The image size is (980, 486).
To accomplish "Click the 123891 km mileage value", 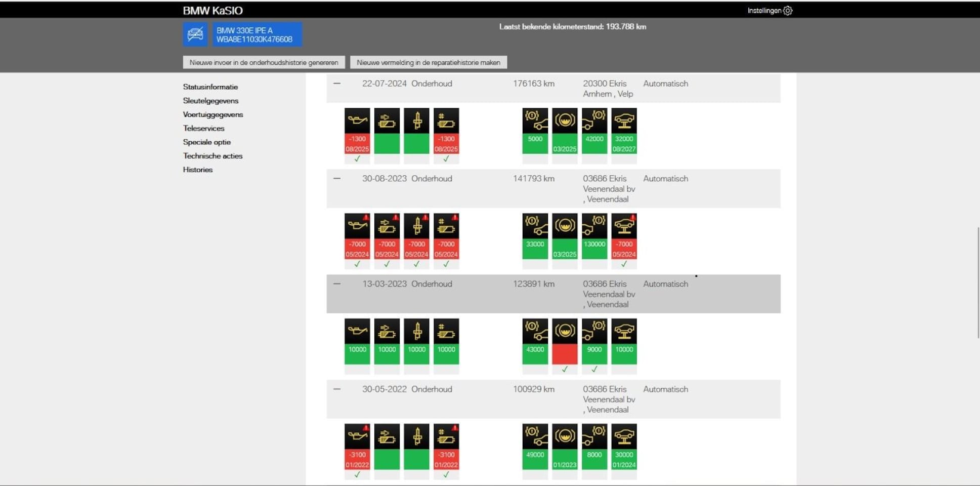I will [x=534, y=284].
